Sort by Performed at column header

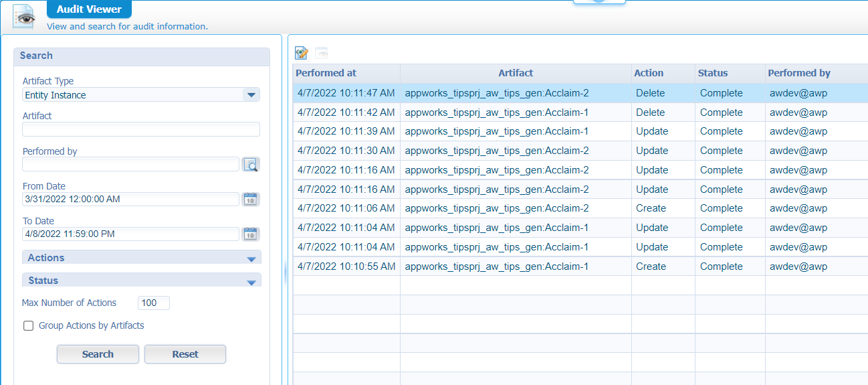346,73
